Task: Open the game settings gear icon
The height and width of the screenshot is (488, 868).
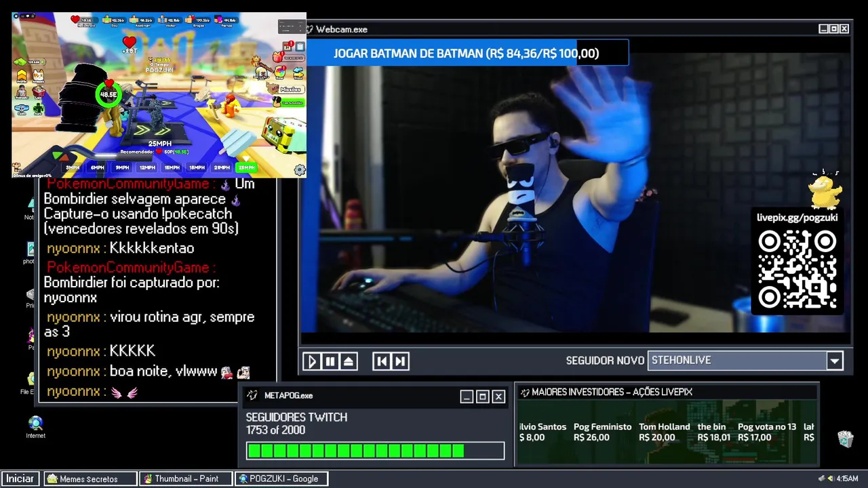Action: click(x=300, y=170)
